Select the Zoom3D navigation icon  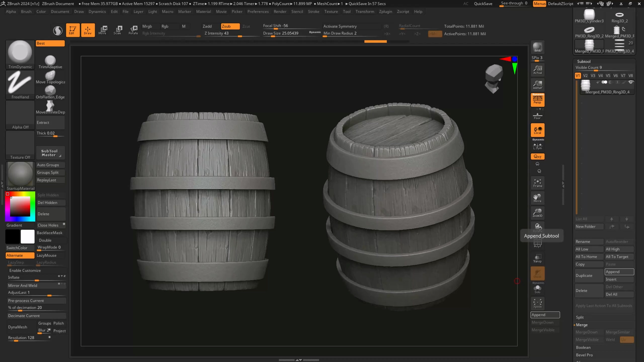[x=537, y=213]
